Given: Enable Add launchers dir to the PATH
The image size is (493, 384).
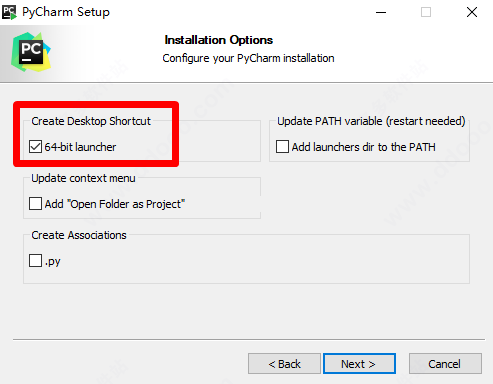Looking at the screenshot, I should point(282,147).
